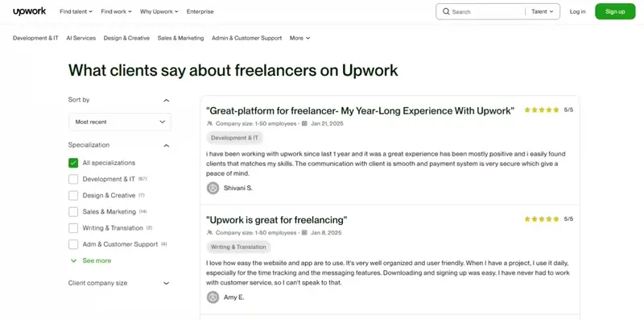Click Amy E. avatar icon
Image resolution: width=644 pixels, height=320 pixels.
[x=213, y=297]
